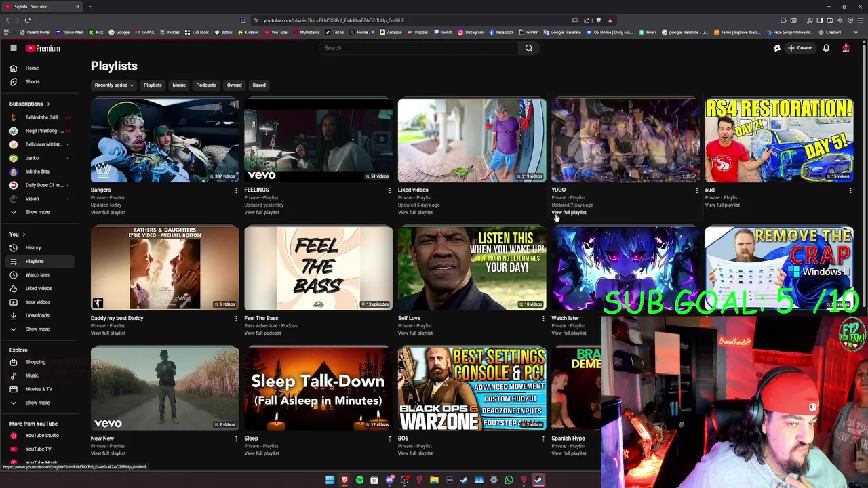Image resolution: width=868 pixels, height=488 pixels.
Task: Open the Feel The Bass podcast thumbnail
Action: [318, 268]
